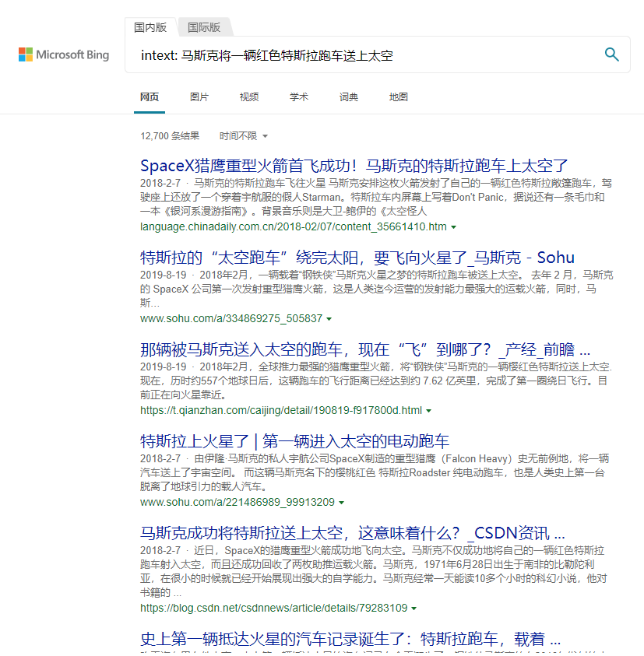This screenshot has width=644, height=656.
Task: Expand the arrow beside the csdn.net URL
Action: [x=414, y=609]
